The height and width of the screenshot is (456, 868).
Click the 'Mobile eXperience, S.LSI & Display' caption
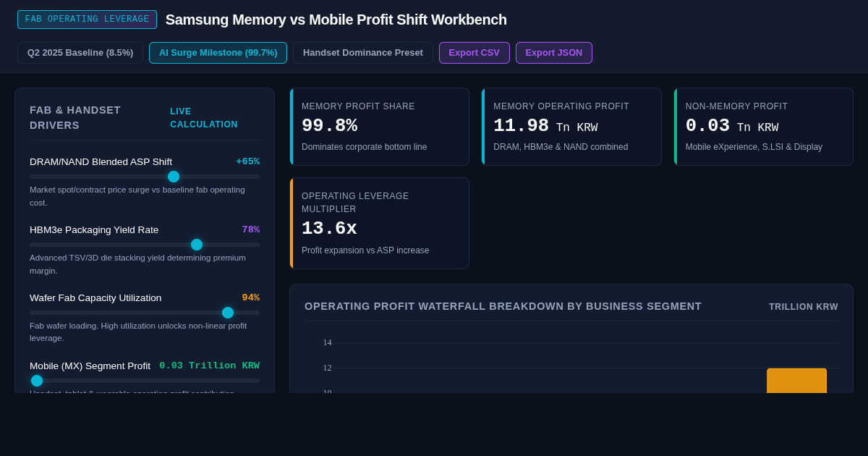pyautogui.click(x=754, y=147)
